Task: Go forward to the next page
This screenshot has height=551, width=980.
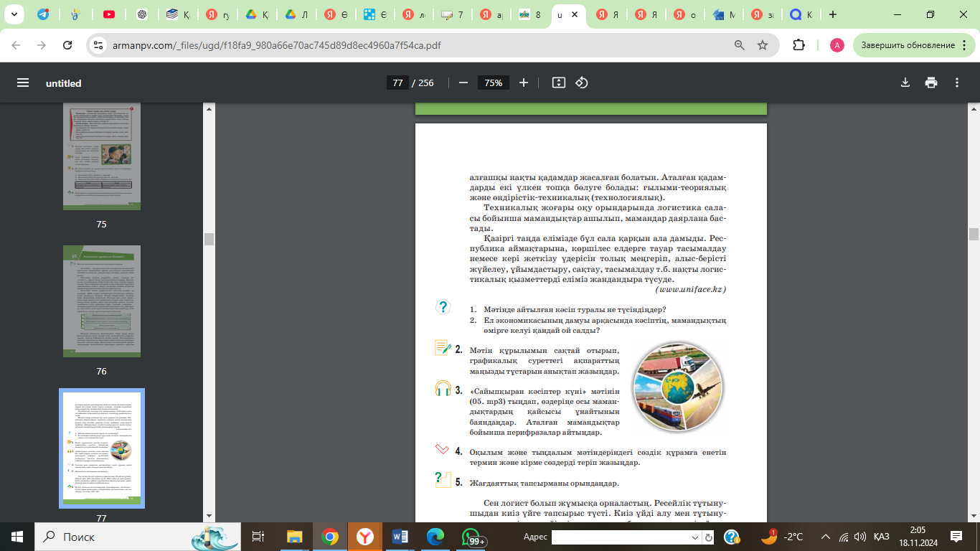Action: [42, 45]
